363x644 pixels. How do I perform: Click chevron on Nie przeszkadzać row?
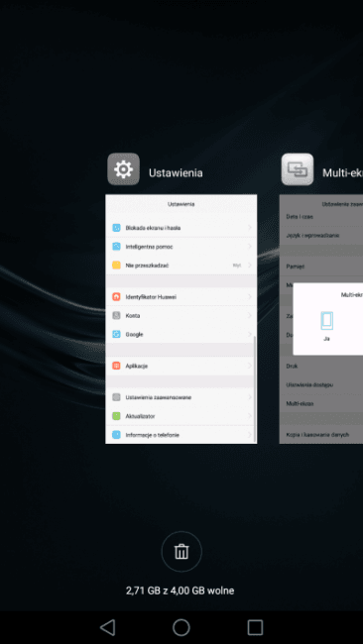click(250, 266)
